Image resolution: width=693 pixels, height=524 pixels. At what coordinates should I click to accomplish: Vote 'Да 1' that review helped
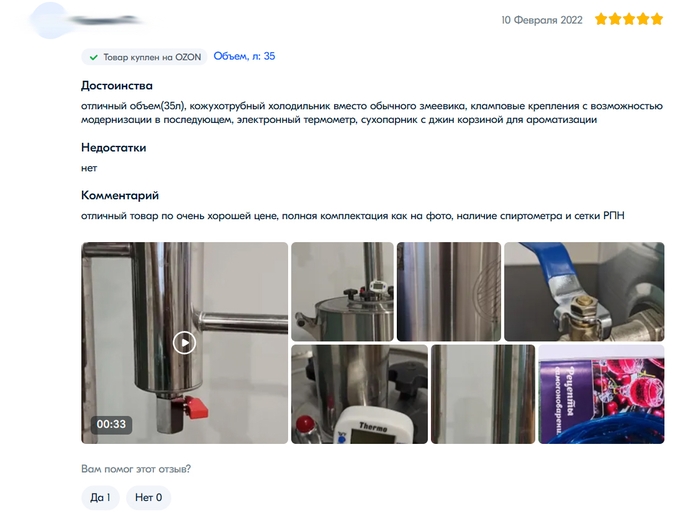[100, 497]
